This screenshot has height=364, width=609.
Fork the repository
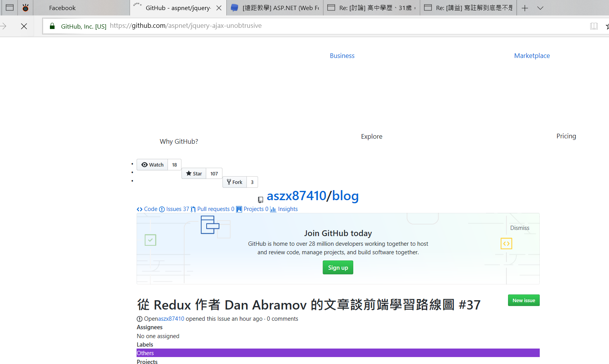(x=234, y=182)
